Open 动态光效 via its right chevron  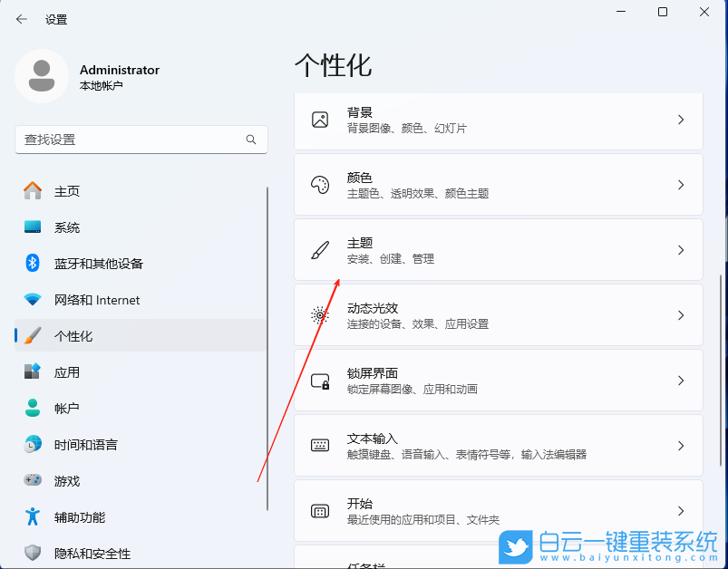click(x=679, y=315)
